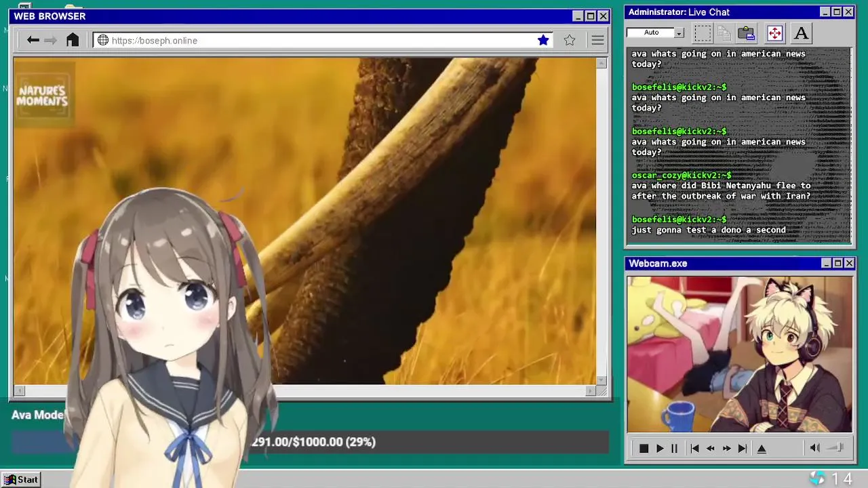868x488 pixels.
Task: Minimize the Web Browser window
Action: pos(578,16)
